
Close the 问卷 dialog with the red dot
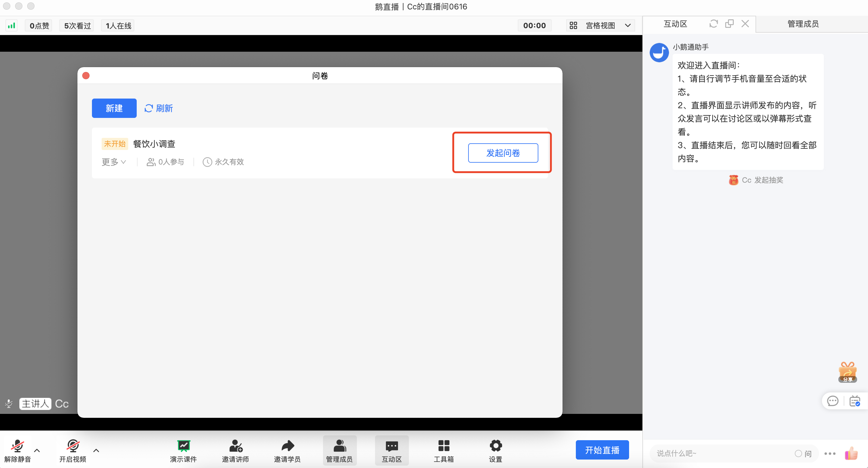click(86, 76)
